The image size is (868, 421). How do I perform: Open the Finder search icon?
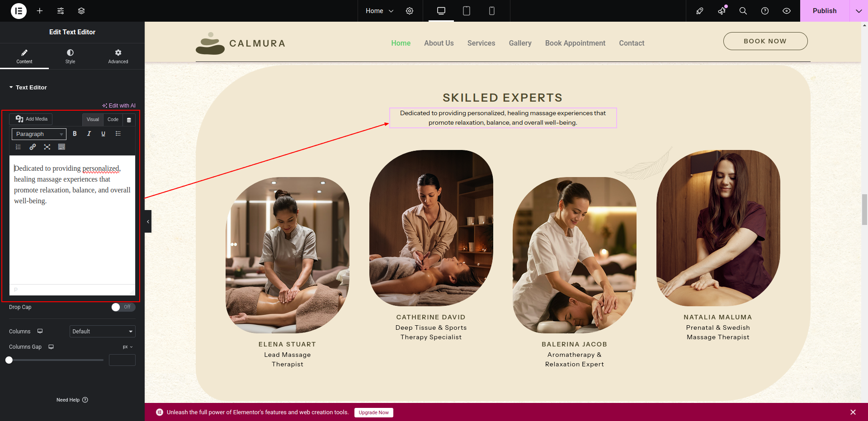pyautogui.click(x=743, y=11)
